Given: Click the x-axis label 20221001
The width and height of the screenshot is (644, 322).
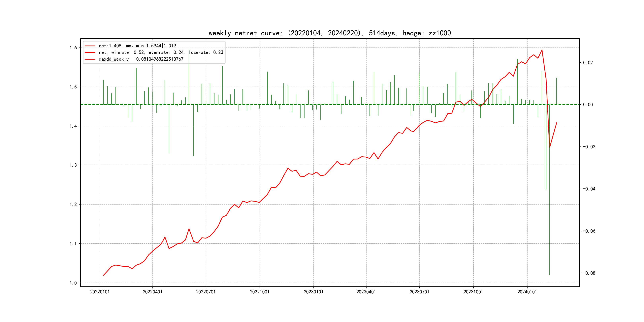Looking at the screenshot, I should pyautogui.click(x=260, y=292).
